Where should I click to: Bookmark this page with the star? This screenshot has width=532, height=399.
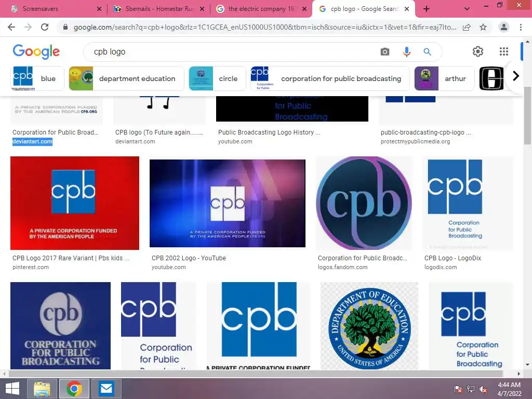483,27
